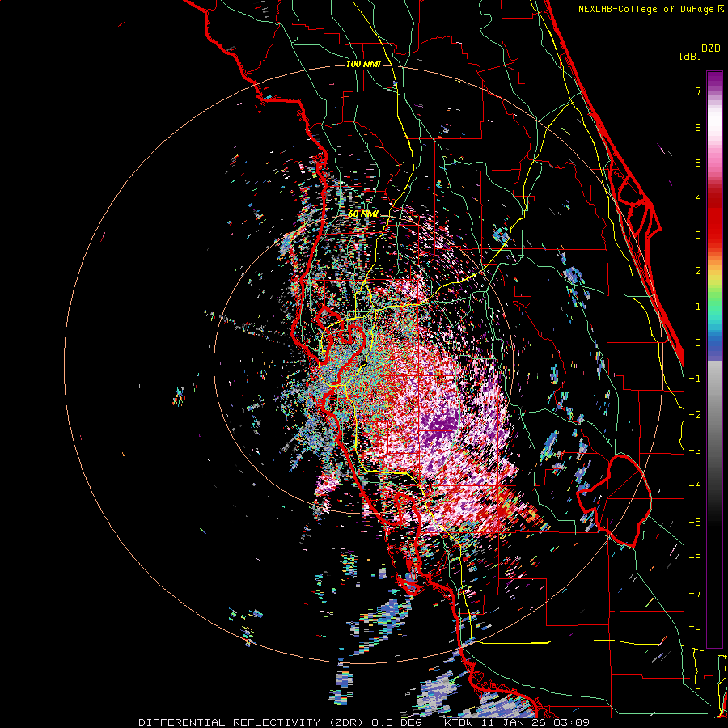Image resolution: width=728 pixels, height=728 pixels.
Task: Select the 0 value on color scale
Action: [x=698, y=343]
